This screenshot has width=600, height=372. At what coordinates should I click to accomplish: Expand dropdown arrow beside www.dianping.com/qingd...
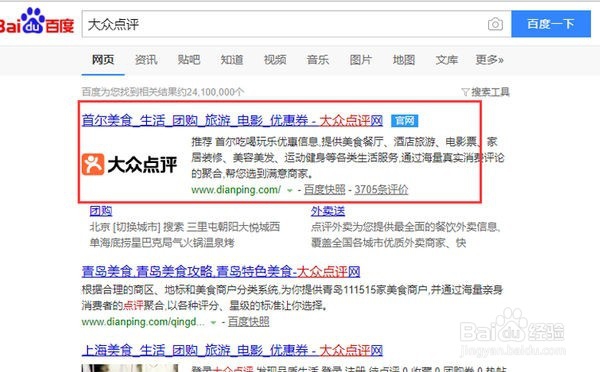(214, 323)
